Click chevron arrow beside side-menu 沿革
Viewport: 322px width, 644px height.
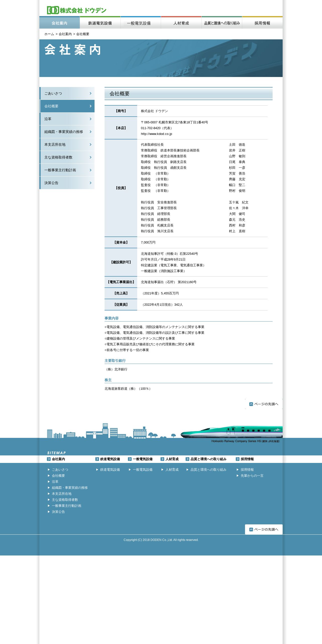point(91,119)
